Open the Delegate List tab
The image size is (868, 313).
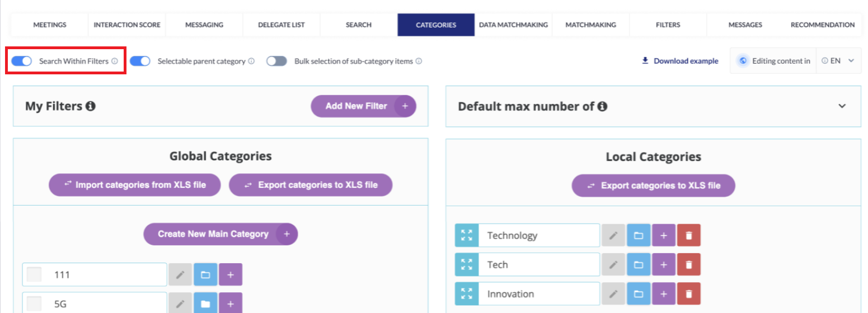(x=281, y=25)
